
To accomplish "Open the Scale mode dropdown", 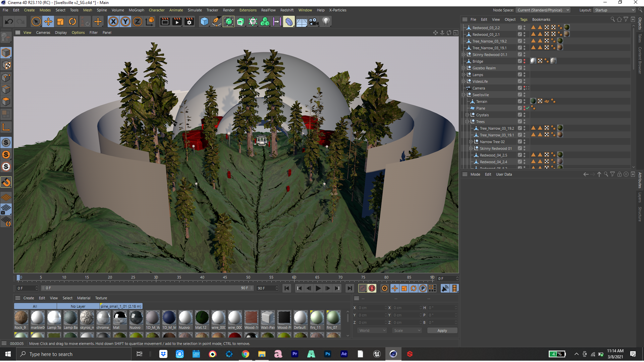I will click(x=407, y=330).
